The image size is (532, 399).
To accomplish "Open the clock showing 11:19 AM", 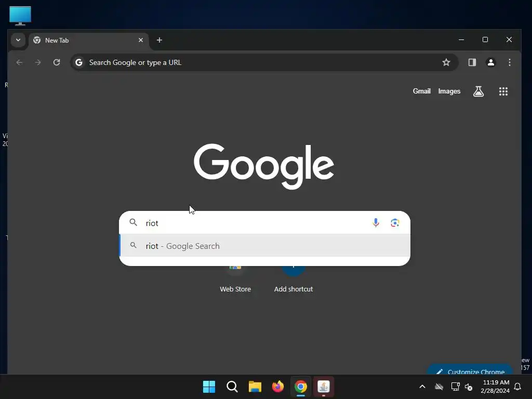I will pyautogui.click(x=495, y=387).
